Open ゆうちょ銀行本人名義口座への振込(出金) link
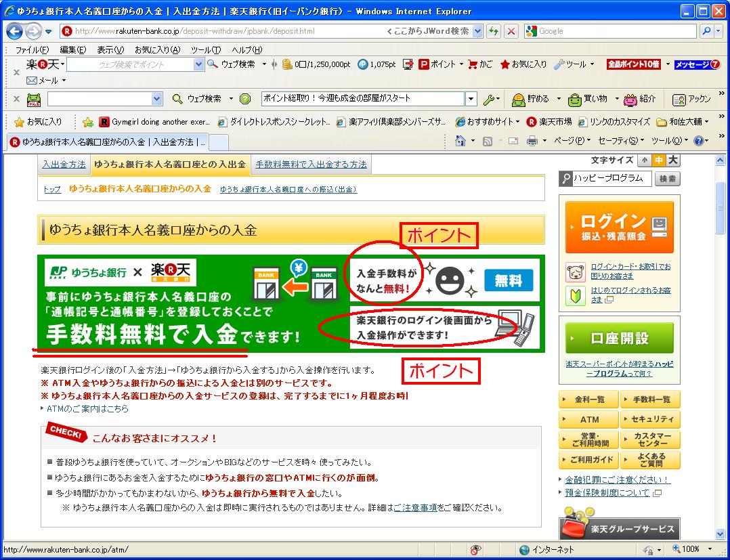This screenshot has height=560, width=730. coord(288,190)
